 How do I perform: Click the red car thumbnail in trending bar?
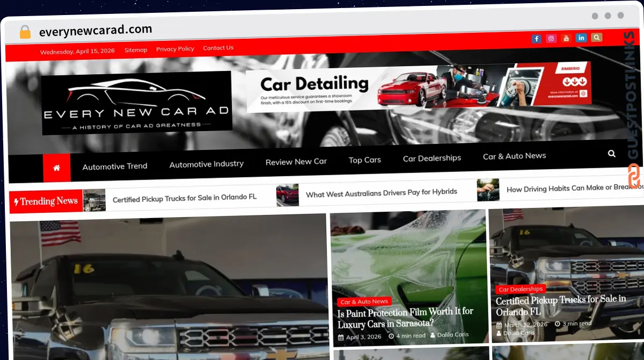coord(288,195)
